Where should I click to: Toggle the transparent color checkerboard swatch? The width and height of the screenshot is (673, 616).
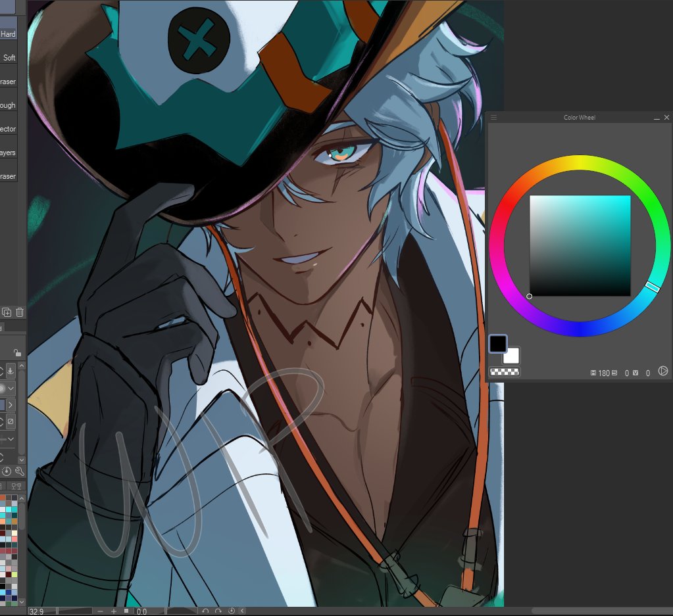[x=504, y=372]
